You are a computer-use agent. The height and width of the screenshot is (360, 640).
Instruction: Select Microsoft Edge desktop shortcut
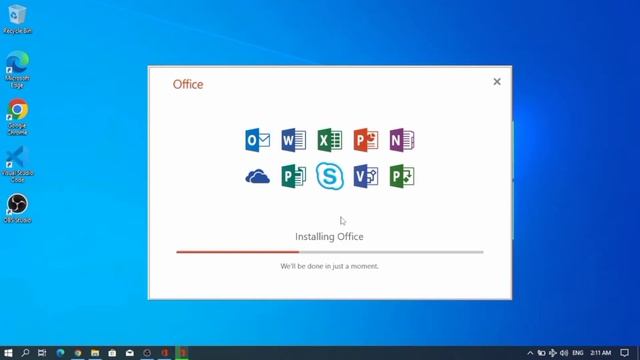coord(17,69)
